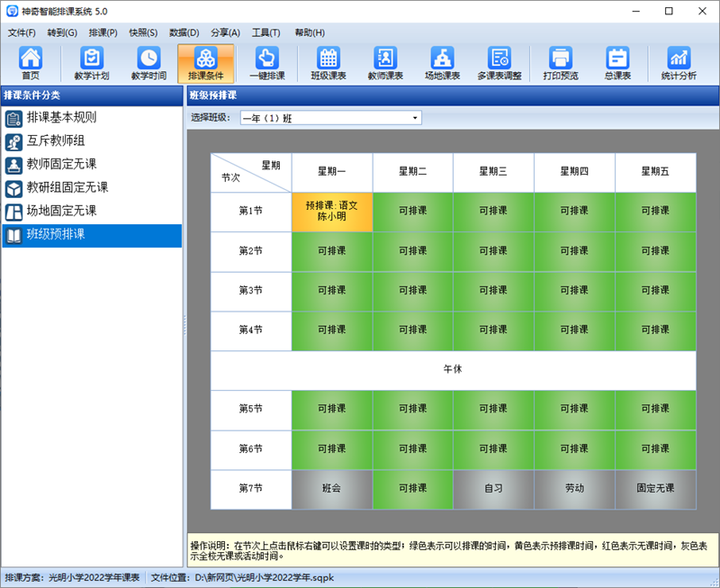Click the 星期三 column header
Screen dimensions: 720x588
[x=493, y=172]
